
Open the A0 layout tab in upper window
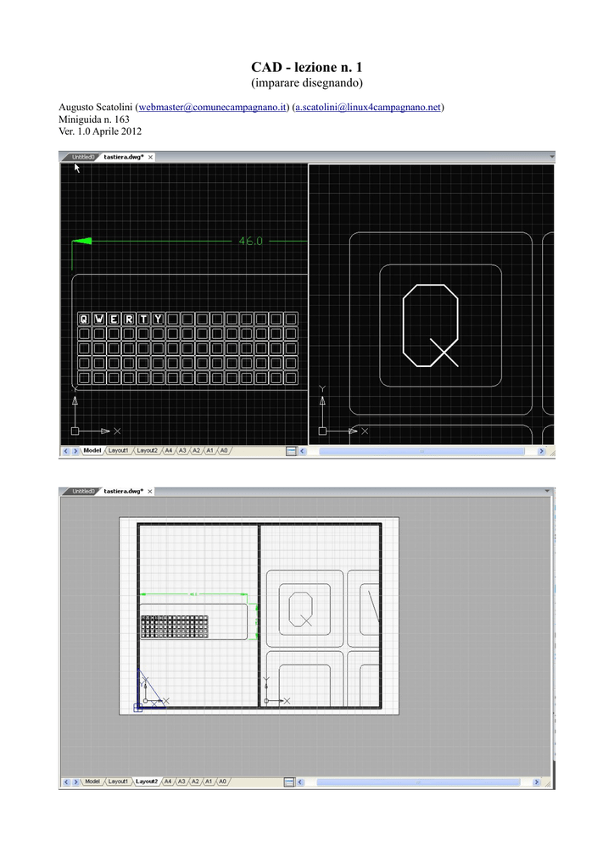click(x=224, y=451)
